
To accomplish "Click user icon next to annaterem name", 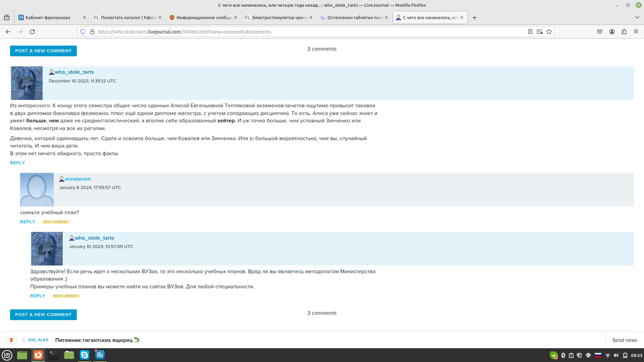I will tap(62, 179).
